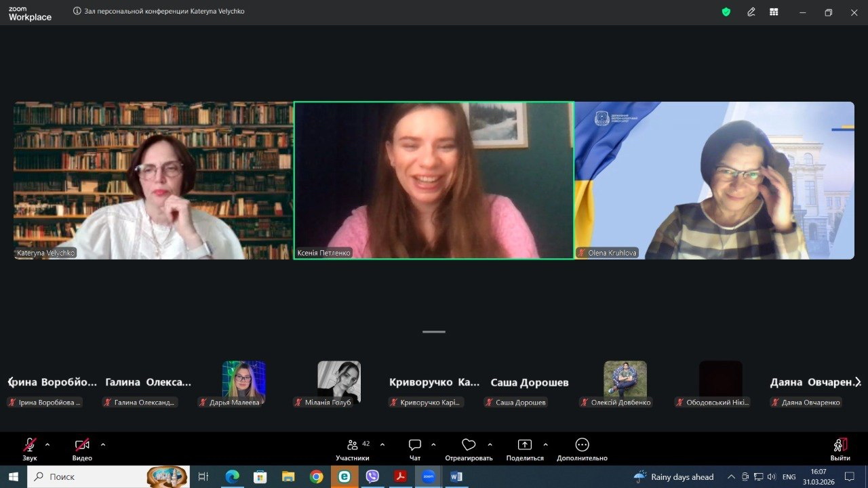Click the meeting info icon beside title
Screen dimensions: 868x488
coord(77,12)
